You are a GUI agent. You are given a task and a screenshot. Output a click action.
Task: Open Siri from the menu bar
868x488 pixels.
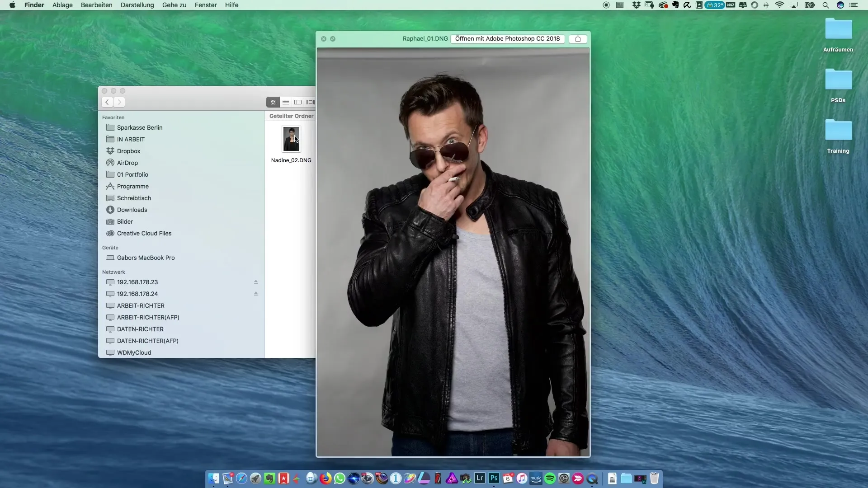click(x=840, y=5)
